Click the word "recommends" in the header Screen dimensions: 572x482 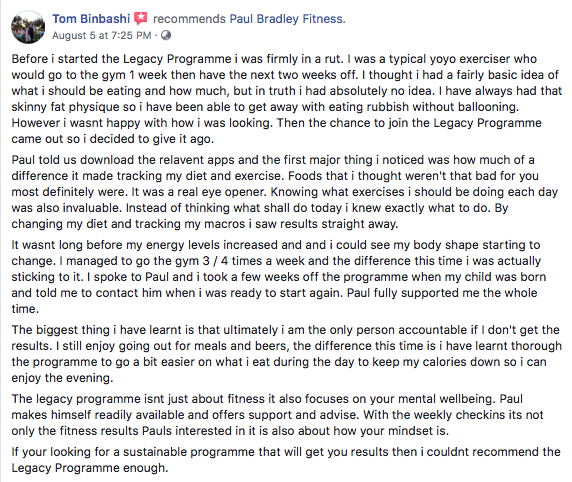(x=189, y=19)
